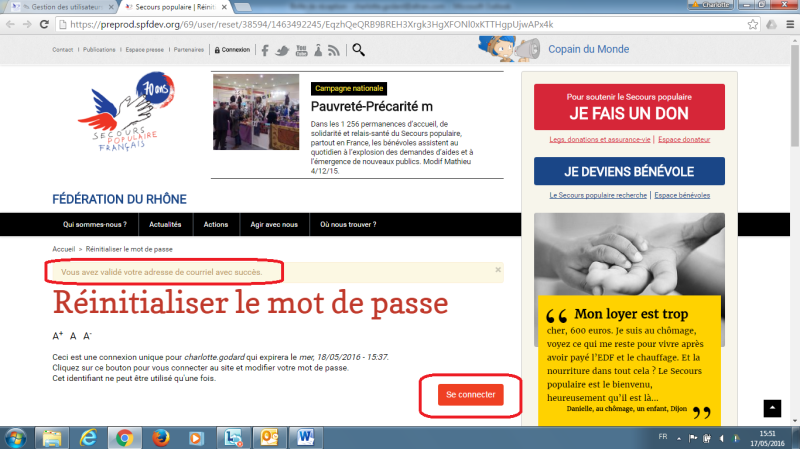The image size is (800, 449).
Task: Click the Connexion link
Action: pos(232,49)
